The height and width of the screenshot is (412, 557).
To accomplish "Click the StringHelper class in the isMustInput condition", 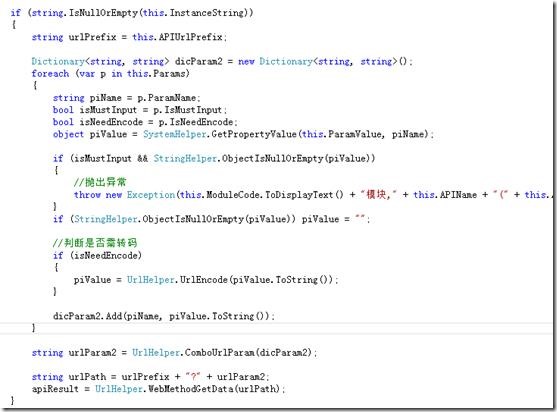I will pyautogui.click(x=185, y=158).
